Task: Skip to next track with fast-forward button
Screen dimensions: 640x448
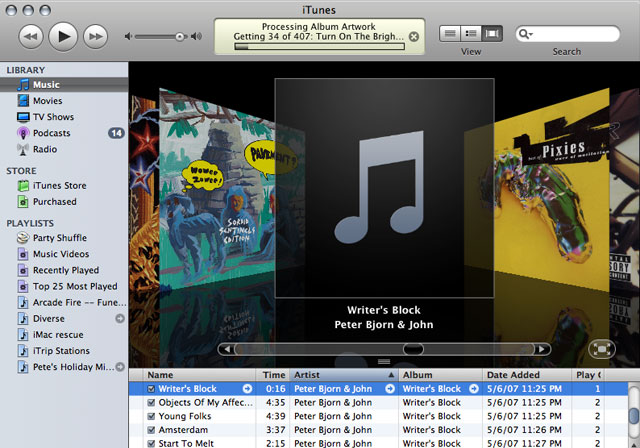Action: (x=96, y=37)
